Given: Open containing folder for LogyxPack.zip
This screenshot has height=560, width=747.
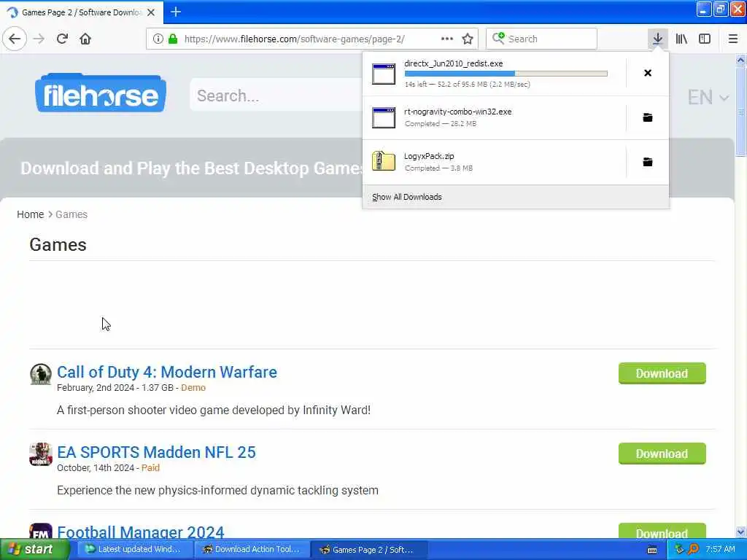Looking at the screenshot, I should [648, 162].
